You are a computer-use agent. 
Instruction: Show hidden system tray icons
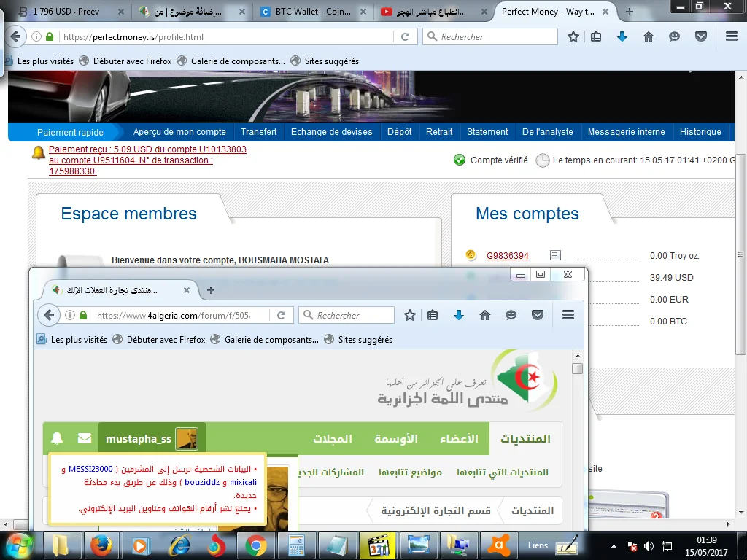coord(614,545)
